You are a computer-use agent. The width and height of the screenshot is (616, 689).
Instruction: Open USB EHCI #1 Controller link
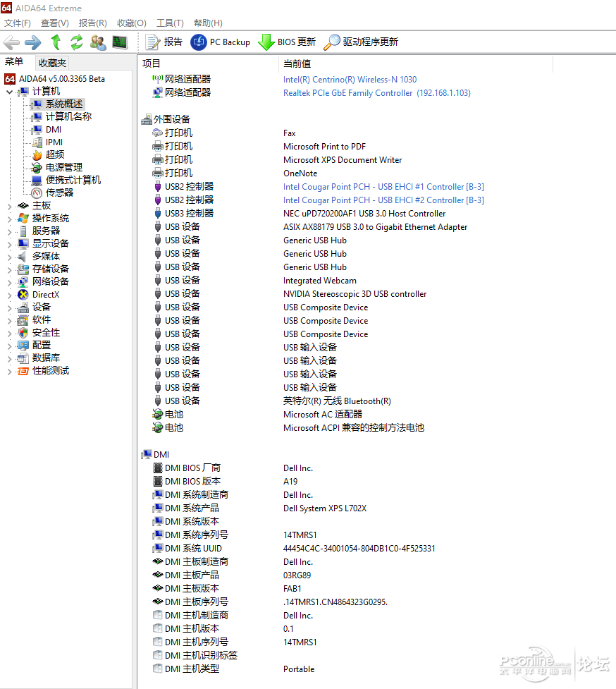click(383, 187)
